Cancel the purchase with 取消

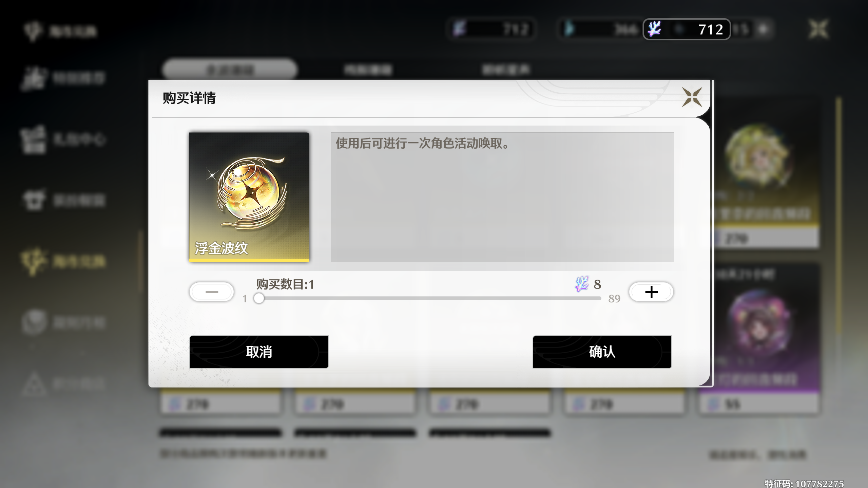coord(259,352)
